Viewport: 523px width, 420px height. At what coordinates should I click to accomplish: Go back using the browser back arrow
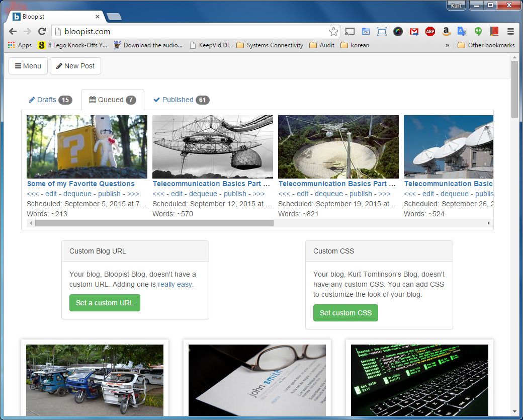(x=12, y=31)
